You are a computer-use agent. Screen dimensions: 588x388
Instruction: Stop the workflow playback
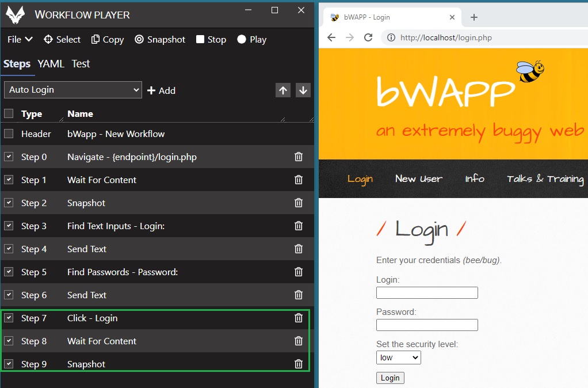[211, 39]
